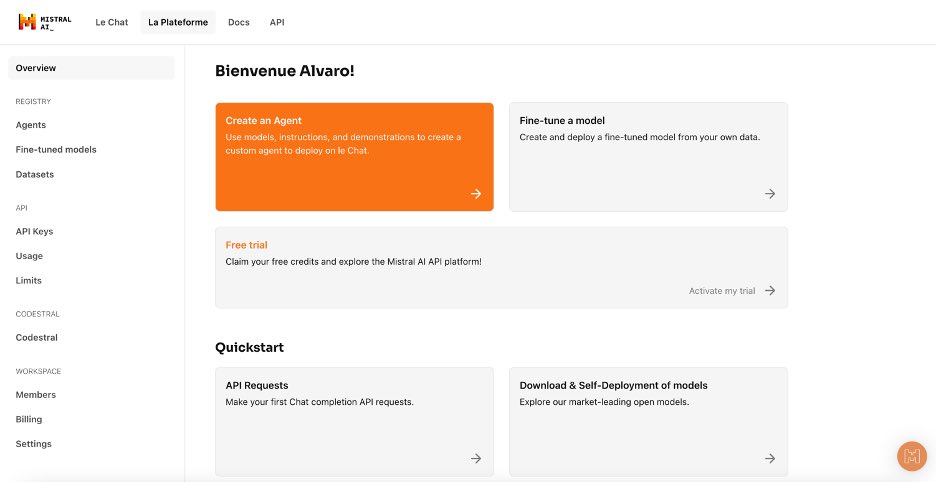Click 'Explore our market-leading open models' text
The width and height of the screenshot is (936, 482).
604,402
